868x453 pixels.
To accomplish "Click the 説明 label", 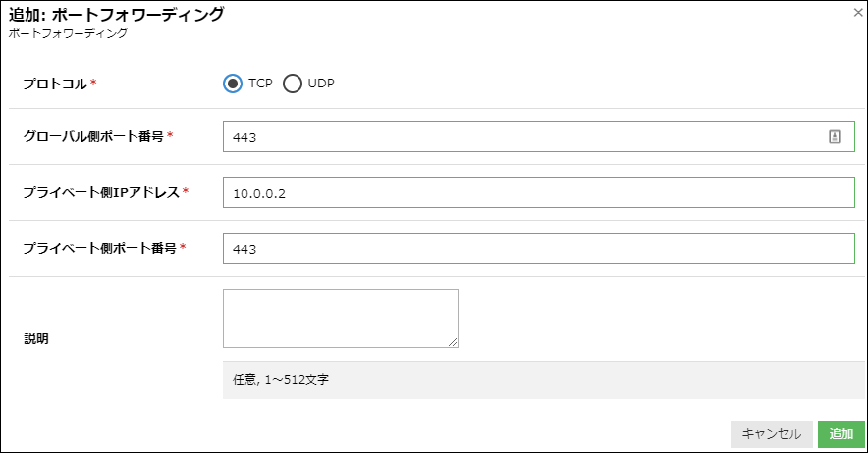I will click(x=36, y=338).
